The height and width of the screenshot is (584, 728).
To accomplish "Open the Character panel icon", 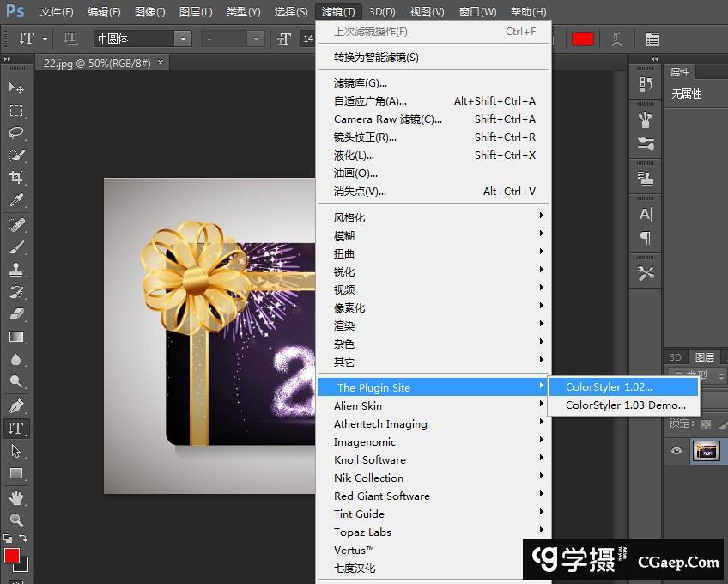I will point(646,214).
